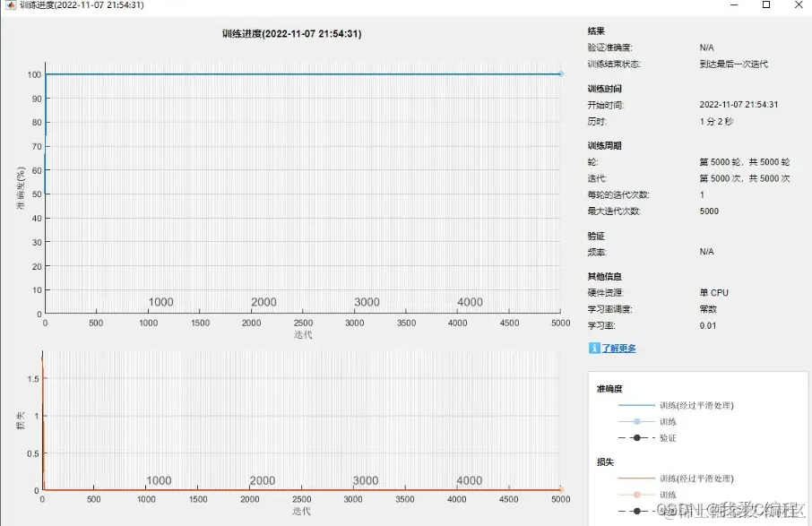Minimize the training progress window
The height and width of the screenshot is (526, 812).
tap(734, 4)
